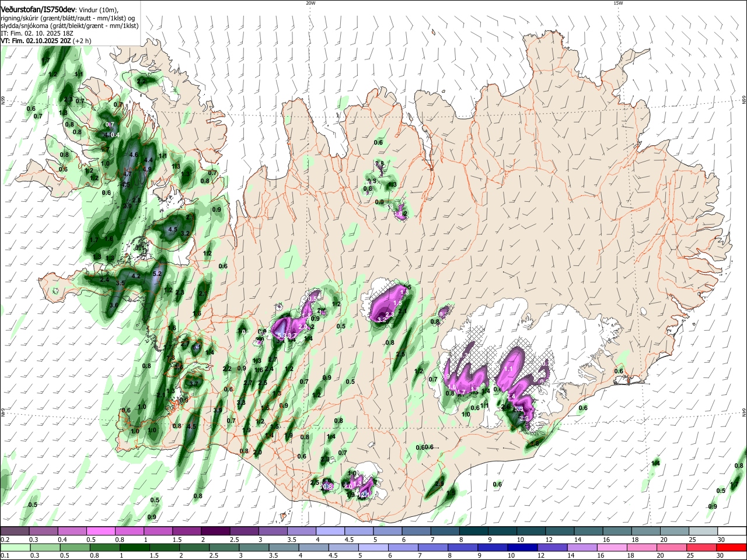Image resolution: width=747 pixels, height=560 pixels.
Task: Pick the lavender snow swatch between 4 and 4.5
Action: [330, 531]
